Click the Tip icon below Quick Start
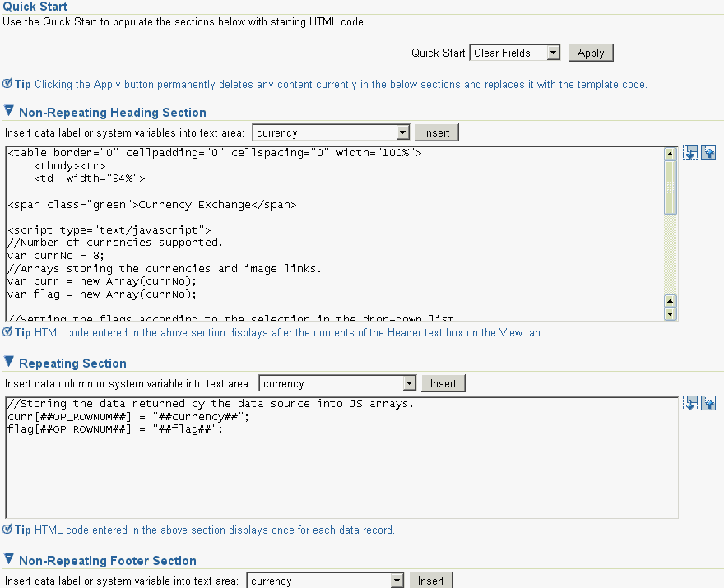The image size is (724, 588). tap(7, 84)
